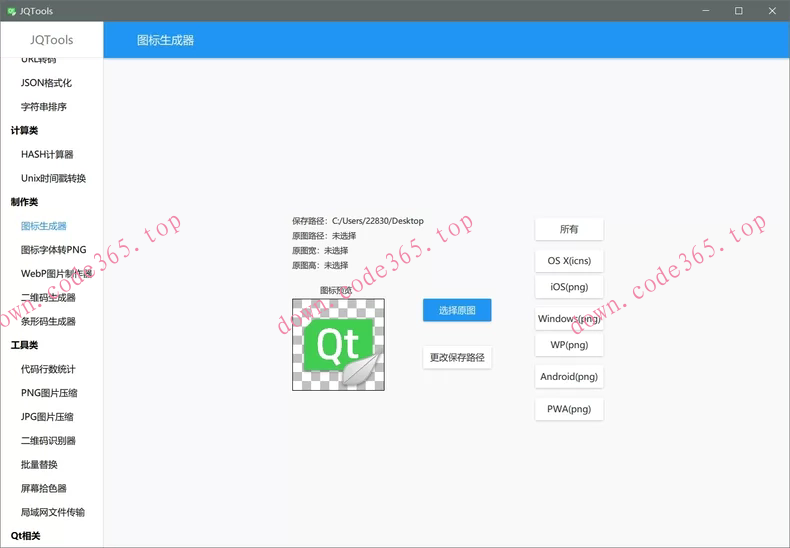Image resolution: width=790 pixels, height=548 pixels.
Task: Open PNG图片压缩 tool
Action: [x=49, y=393]
